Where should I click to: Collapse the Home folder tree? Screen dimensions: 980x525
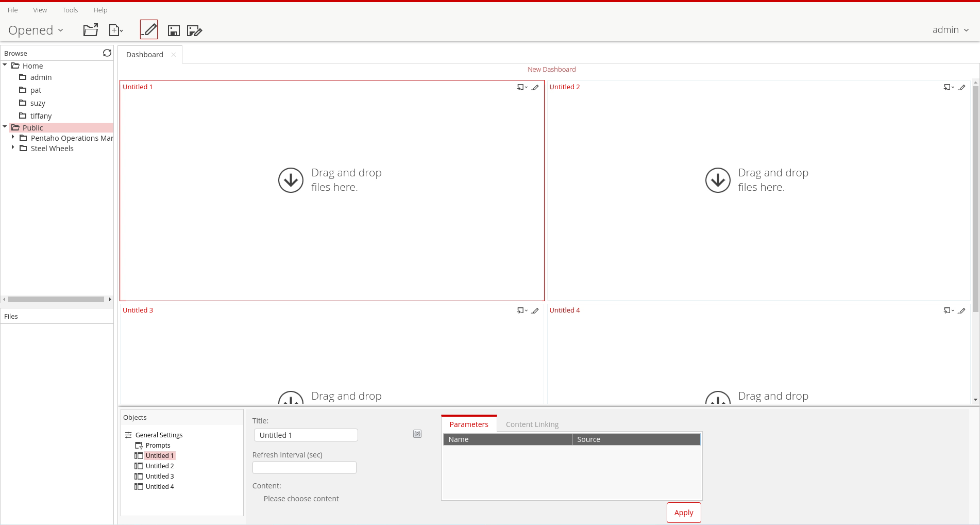(x=5, y=65)
